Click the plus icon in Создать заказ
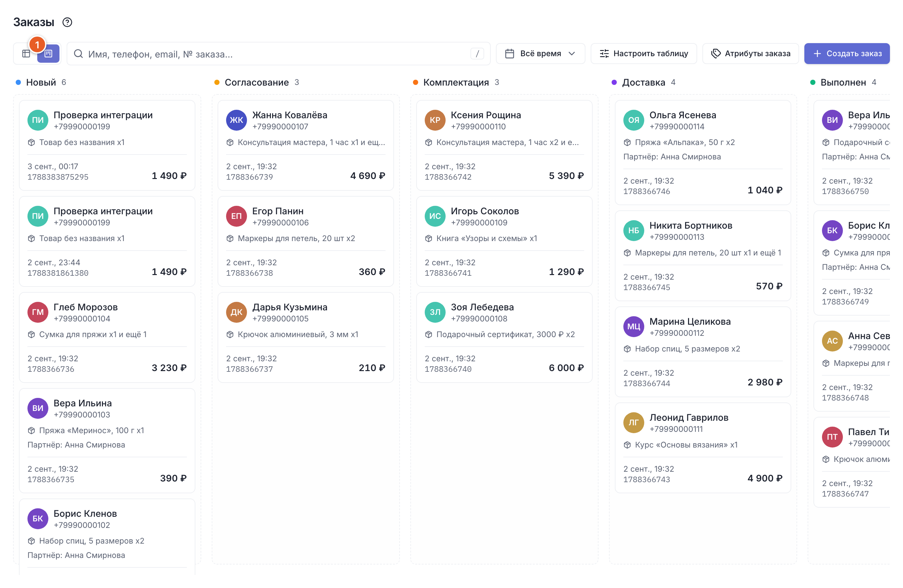Viewport: 903px width, 588px height. [x=817, y=54]
